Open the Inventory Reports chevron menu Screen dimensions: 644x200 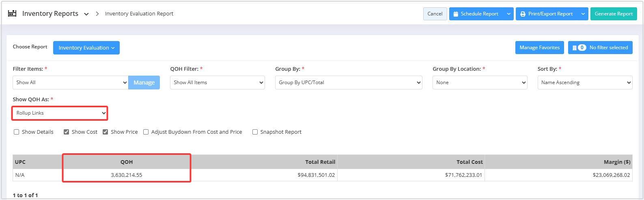pos(86,14)
